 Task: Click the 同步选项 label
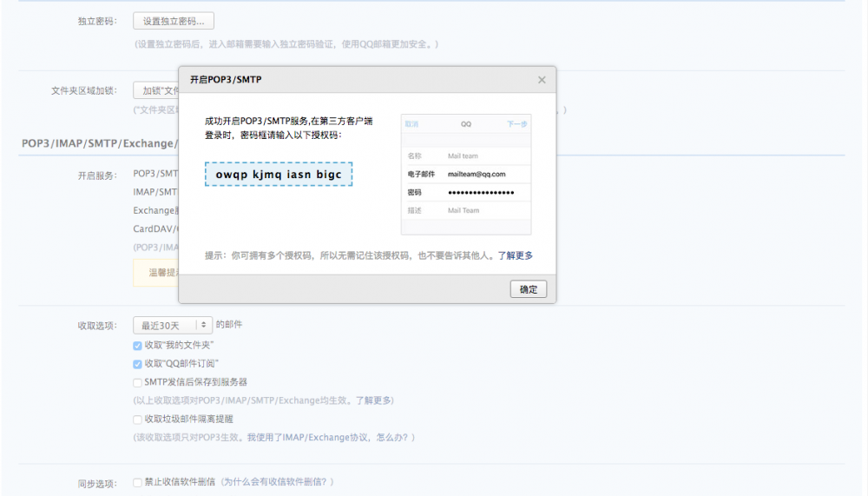(97, 484)
